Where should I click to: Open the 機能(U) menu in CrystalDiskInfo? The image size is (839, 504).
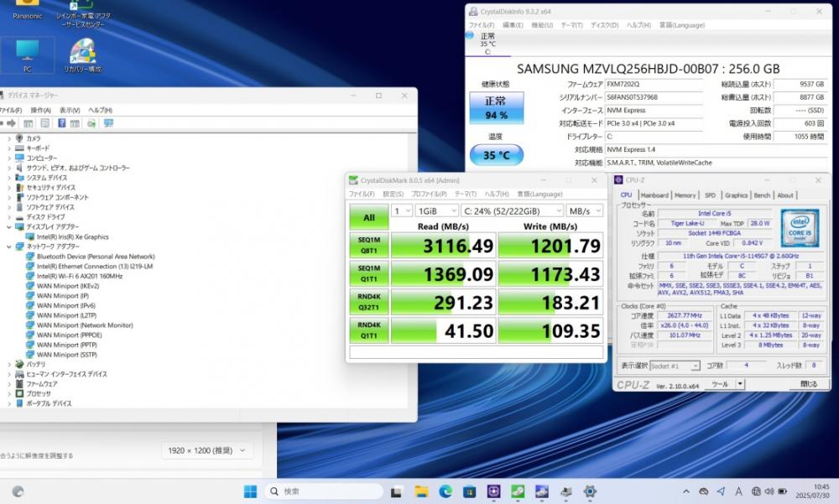click(x=541, y=25)
